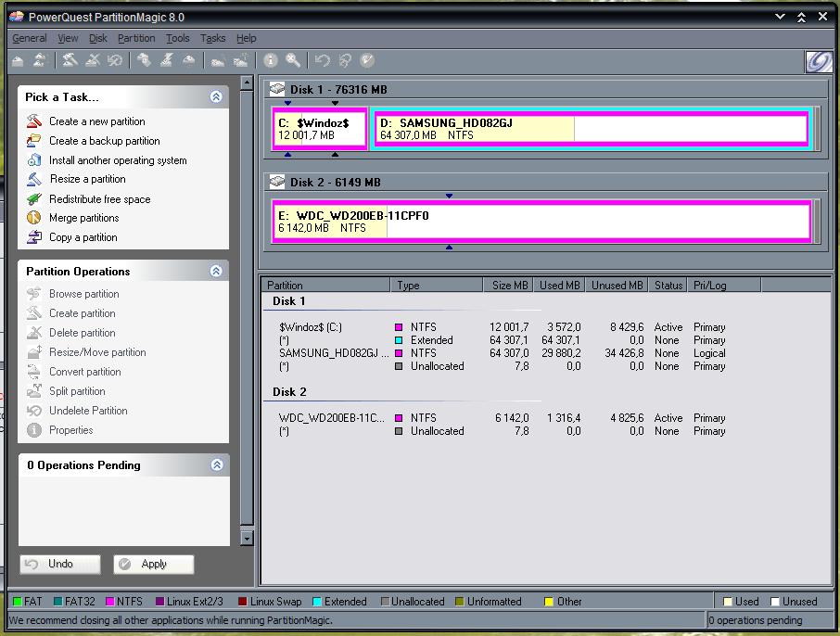The image size is (840, 636).
Task: Click the NTFS magenta legend swatch
Action: tap(110, 601)
